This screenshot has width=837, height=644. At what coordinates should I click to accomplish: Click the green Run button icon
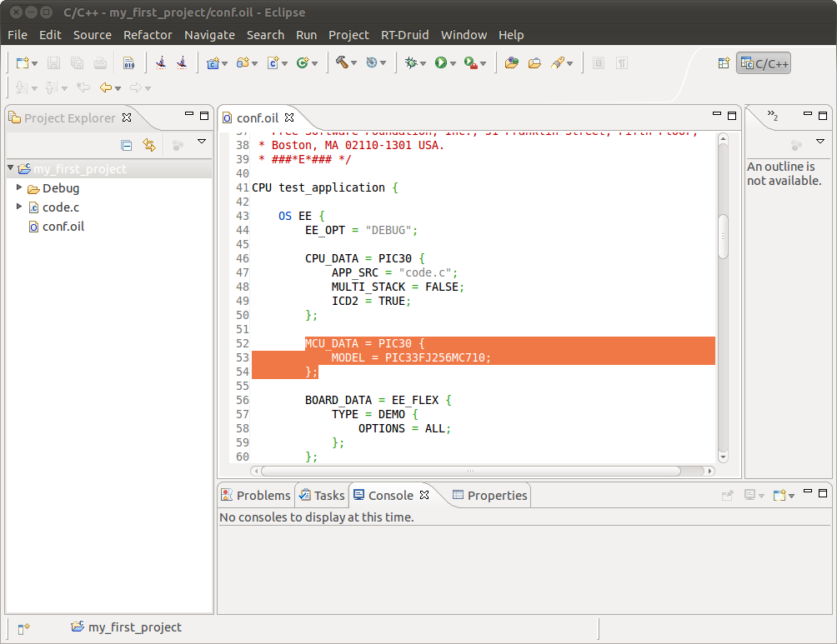[440, 63]
